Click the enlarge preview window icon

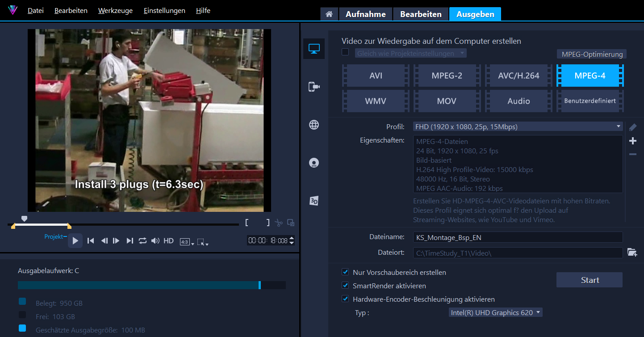[x=291, y=223]
